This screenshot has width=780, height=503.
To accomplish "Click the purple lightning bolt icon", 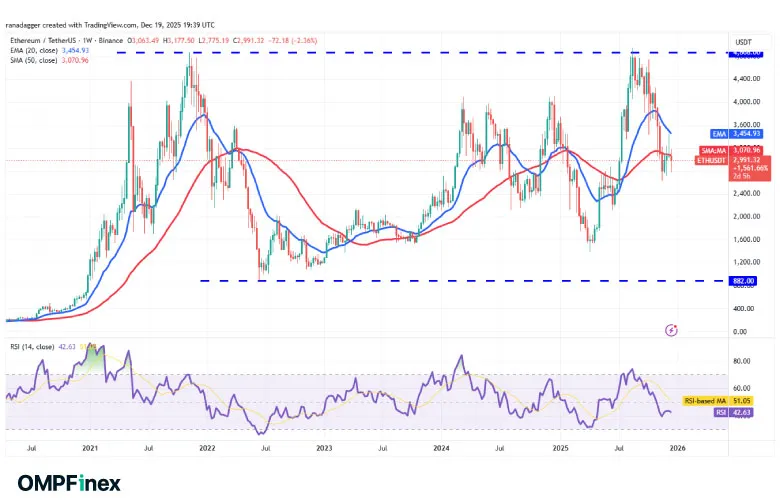I will [671, 329].
